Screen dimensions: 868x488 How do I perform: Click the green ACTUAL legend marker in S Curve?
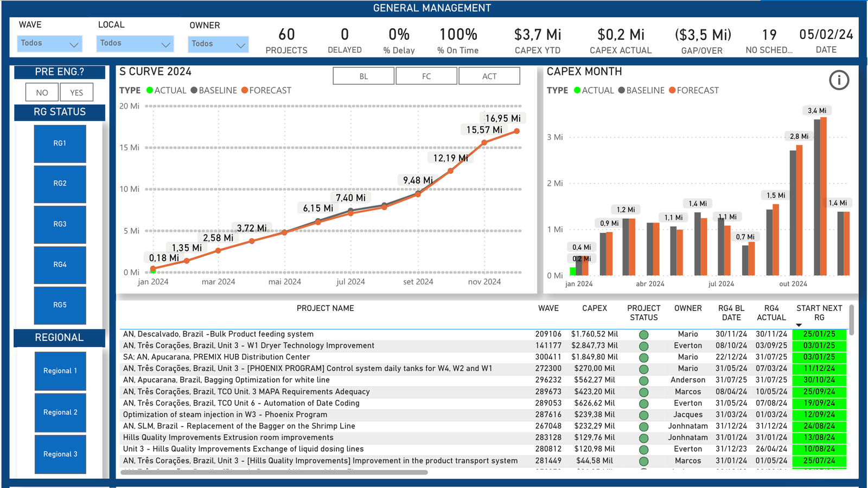150,90
